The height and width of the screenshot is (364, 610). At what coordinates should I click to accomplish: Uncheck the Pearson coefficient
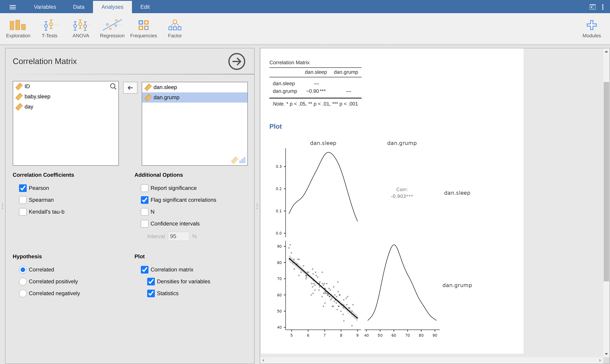tap(23, 188)
